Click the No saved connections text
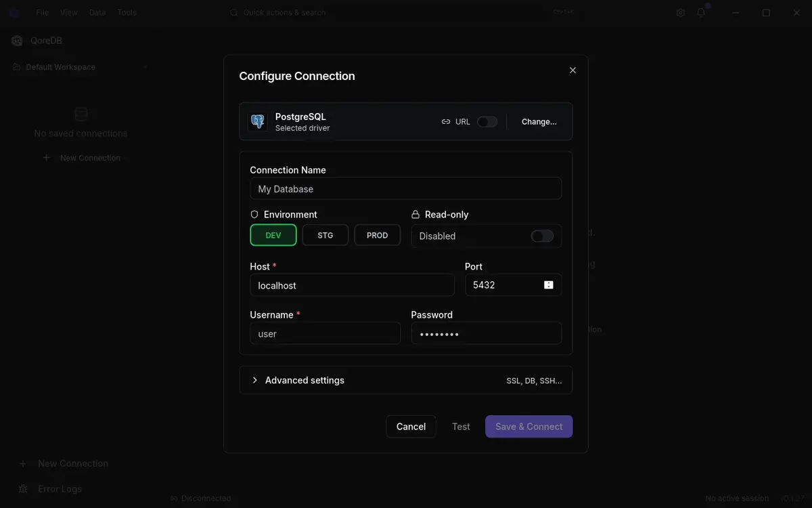 tap(81, 133)
